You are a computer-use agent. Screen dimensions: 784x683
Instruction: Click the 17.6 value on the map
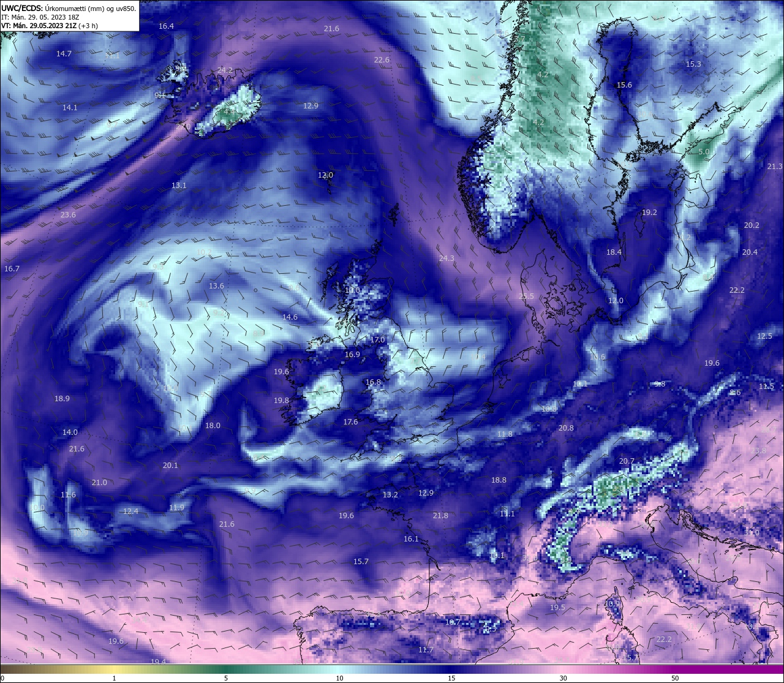350,422
